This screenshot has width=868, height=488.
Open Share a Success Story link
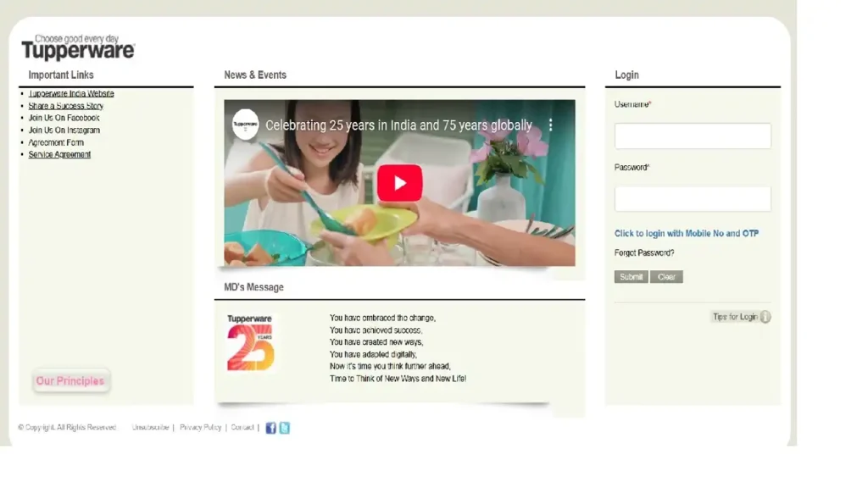(66, 106)
